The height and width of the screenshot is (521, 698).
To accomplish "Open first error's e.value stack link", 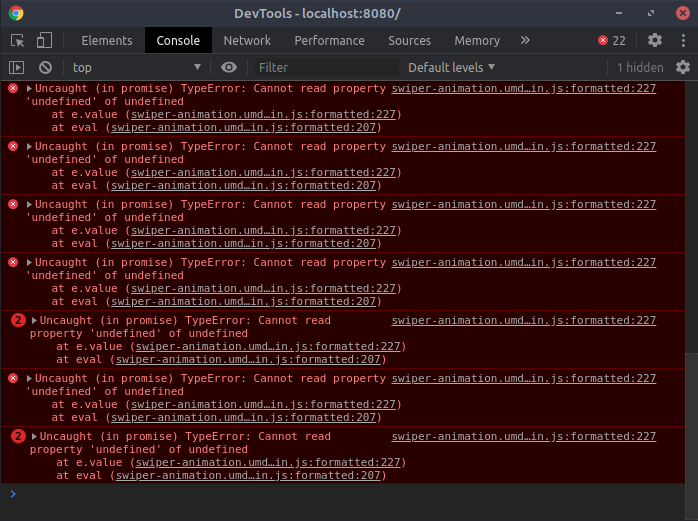I will click(263, 114).
